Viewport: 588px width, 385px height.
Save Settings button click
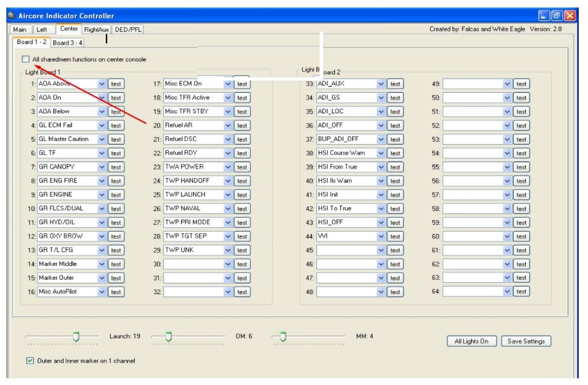(x=525, y=341)
